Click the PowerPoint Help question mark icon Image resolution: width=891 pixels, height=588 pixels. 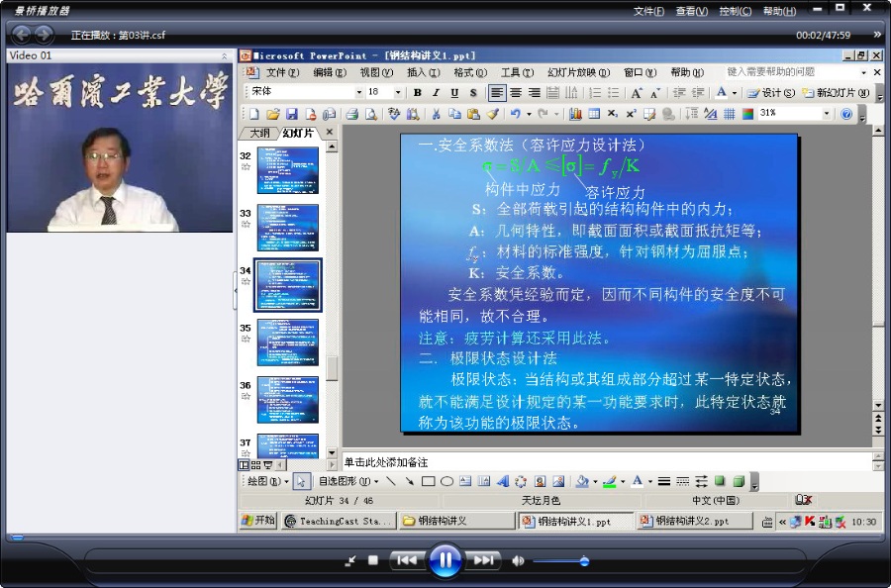[x=846, y=114]
